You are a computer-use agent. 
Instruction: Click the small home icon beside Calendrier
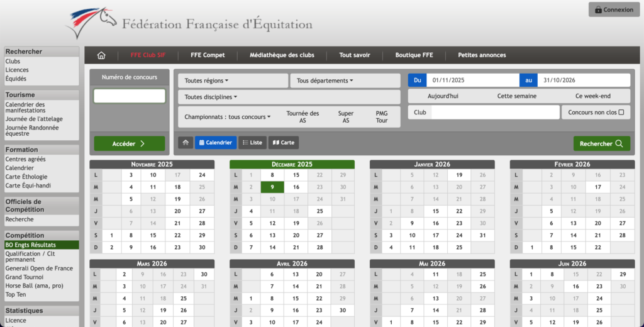coord(186,143)
